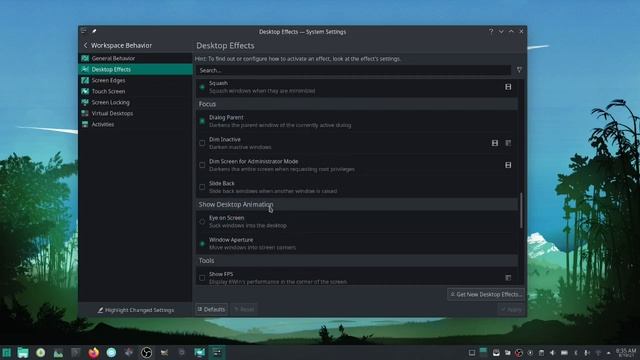The image size is (640, 360).
Task: Uncheck the Dialog Parent effect
Action: pyautogui.click(x=202, y=121)
